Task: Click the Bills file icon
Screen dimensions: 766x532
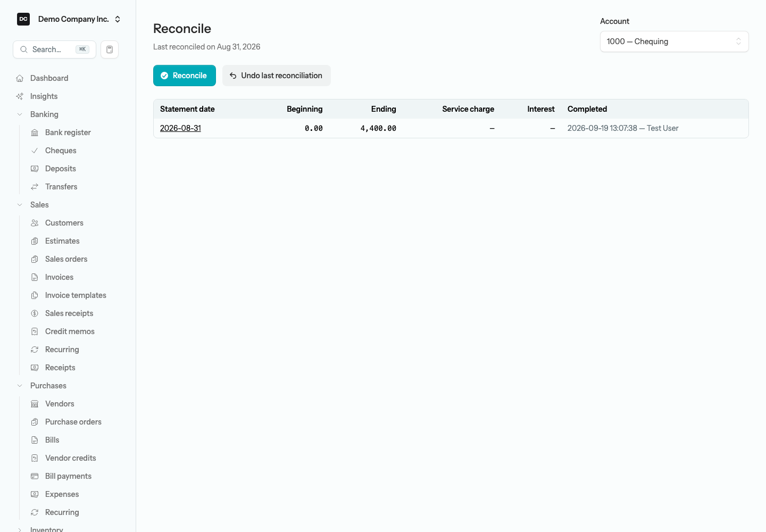Action: [35, 440]
